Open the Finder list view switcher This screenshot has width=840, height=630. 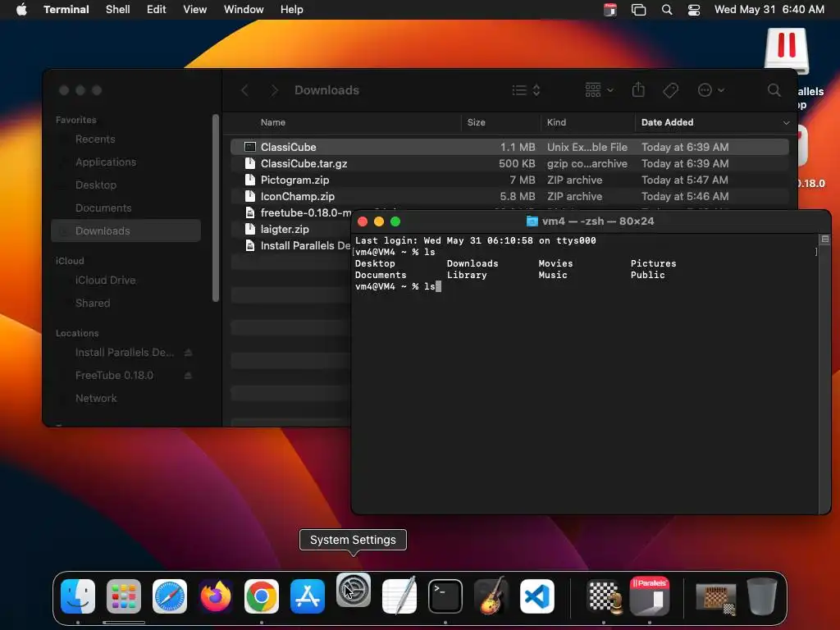pyautogui.click(x=526, y=90)
